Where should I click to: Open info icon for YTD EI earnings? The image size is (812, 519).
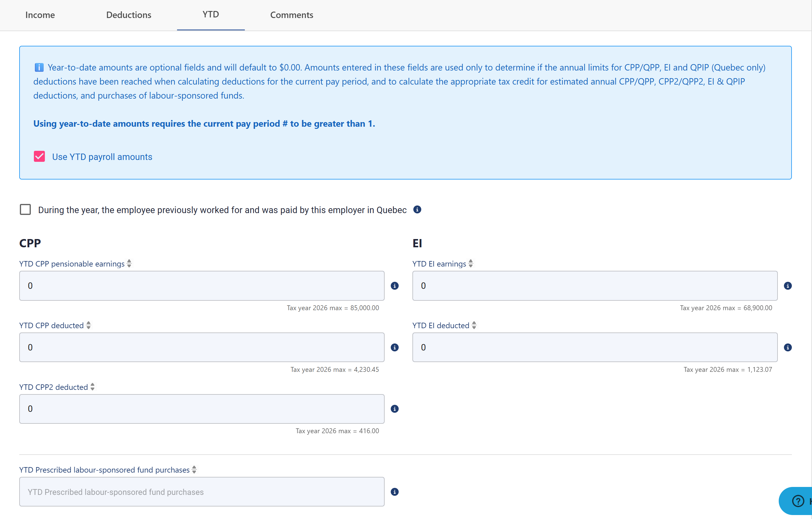788,286
